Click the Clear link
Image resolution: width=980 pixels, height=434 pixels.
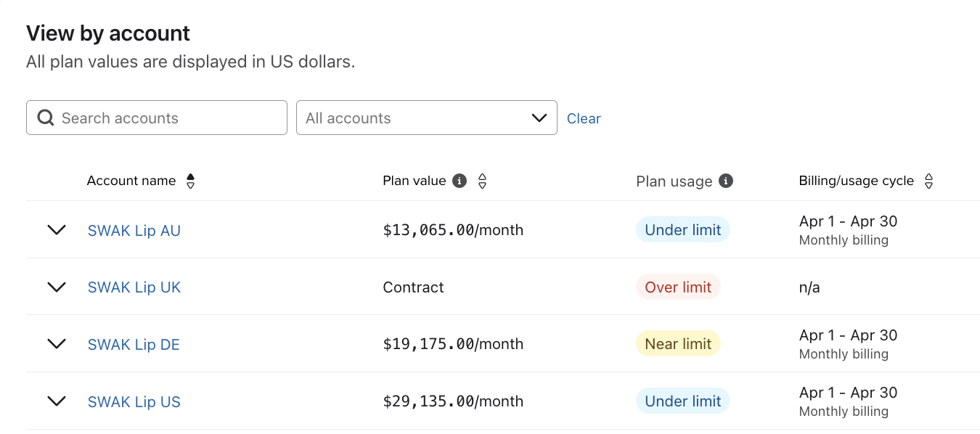584,118
